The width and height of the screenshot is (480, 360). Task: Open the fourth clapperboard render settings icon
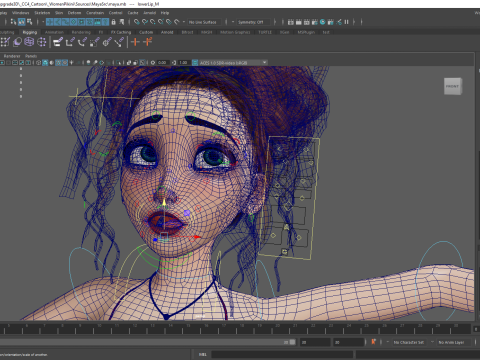pyautogui.click(x=315, y=22)
